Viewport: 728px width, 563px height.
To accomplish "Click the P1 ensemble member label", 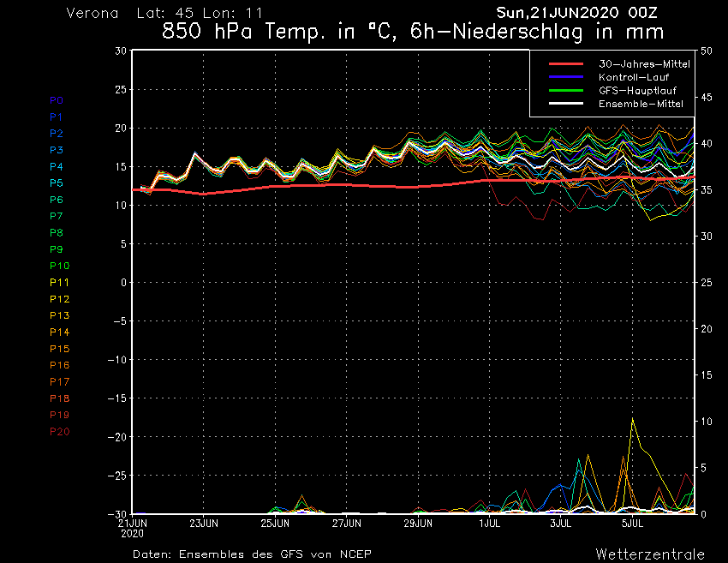I will click(57, 117).
